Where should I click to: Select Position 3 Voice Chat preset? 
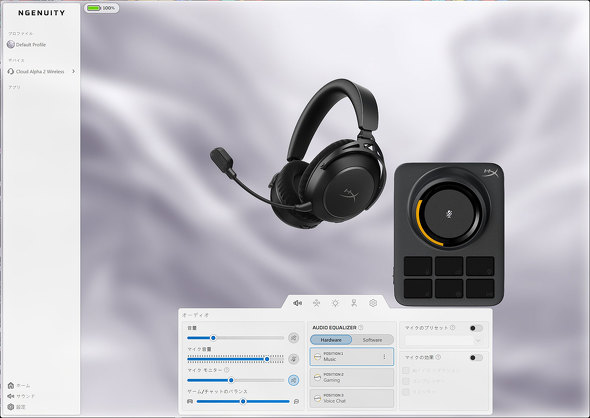pyautogui.click(x=352, y=398)
